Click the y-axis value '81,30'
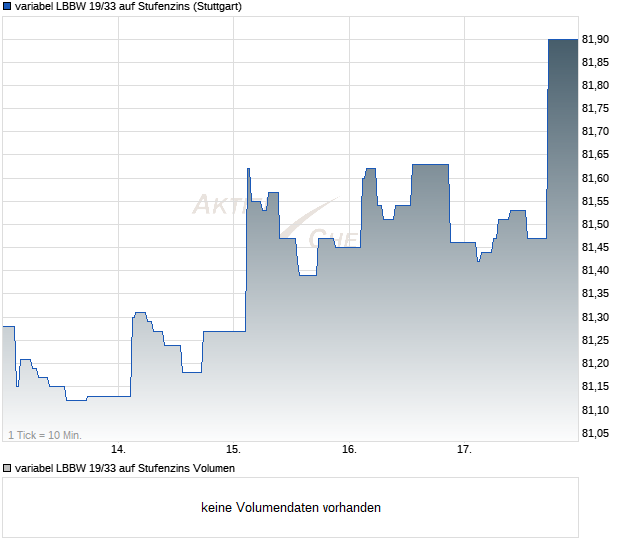620x546 pixels. point(595,317)
